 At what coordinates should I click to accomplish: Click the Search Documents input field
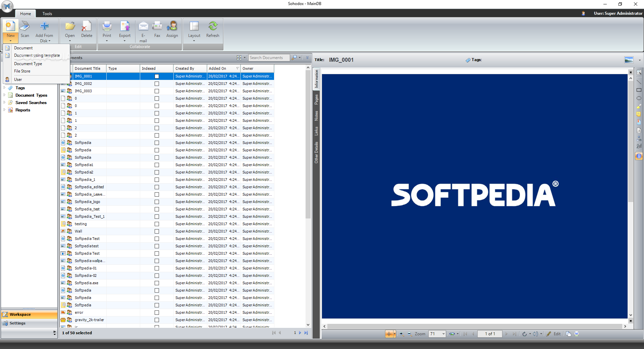pos(269,58)
